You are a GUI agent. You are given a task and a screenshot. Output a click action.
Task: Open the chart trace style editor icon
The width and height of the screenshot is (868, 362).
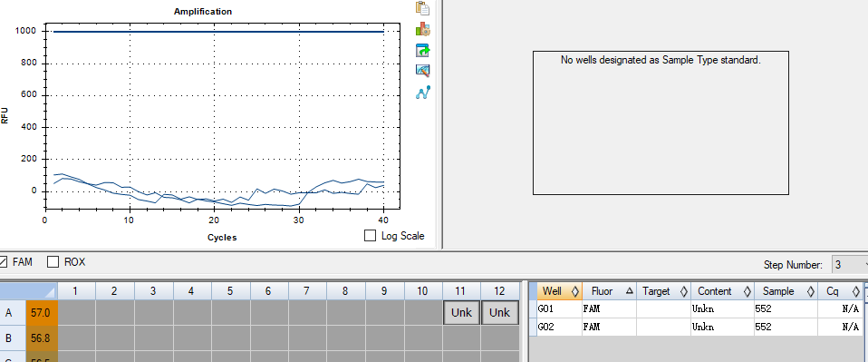point(422,71)
